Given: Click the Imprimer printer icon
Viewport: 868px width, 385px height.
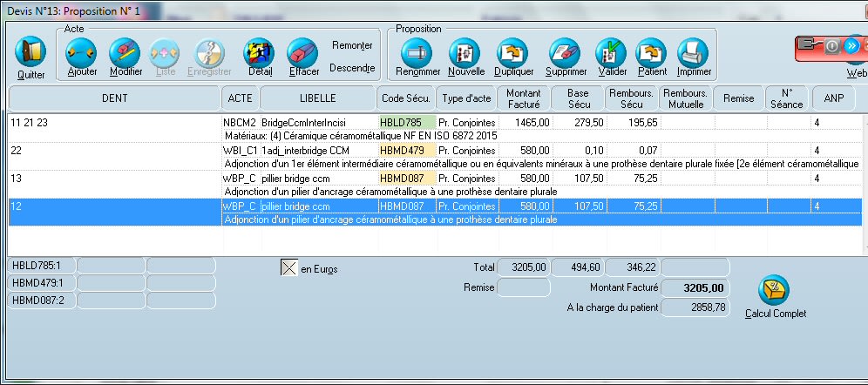Looking at the screenshot, I should click(694, 53).
